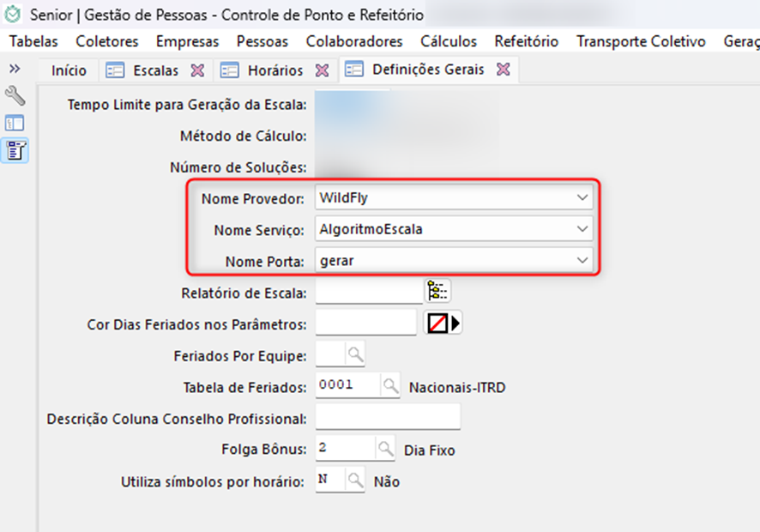Expand the Nome Serviço combo box
Image resolution: width=760 pixels, height=532 pixels.
[x=582, y=229]
